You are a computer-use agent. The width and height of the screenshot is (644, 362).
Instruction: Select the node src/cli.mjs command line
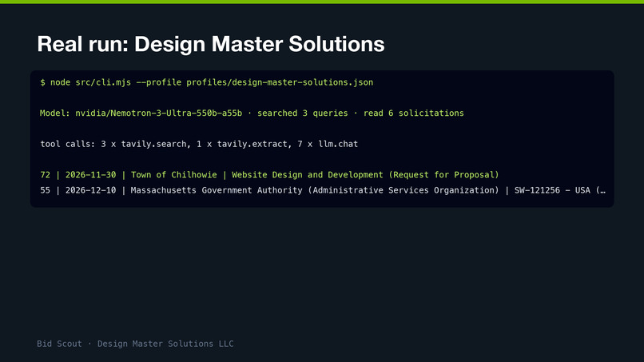tap(207, 82)
